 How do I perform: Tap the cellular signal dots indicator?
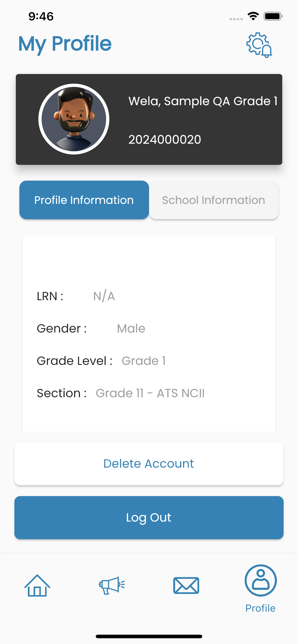[236, 19]
